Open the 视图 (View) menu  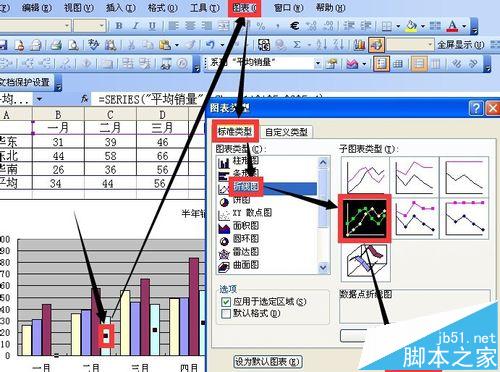[79, 8]
